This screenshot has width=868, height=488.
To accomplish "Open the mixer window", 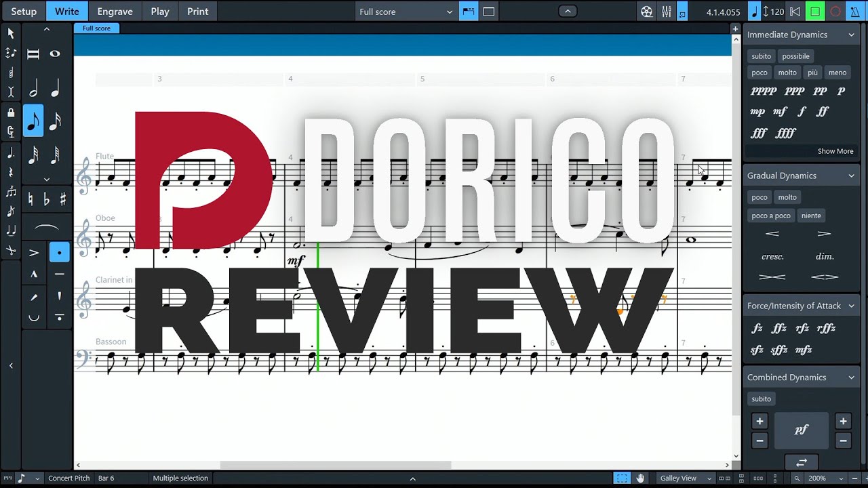I will [667, 12].
